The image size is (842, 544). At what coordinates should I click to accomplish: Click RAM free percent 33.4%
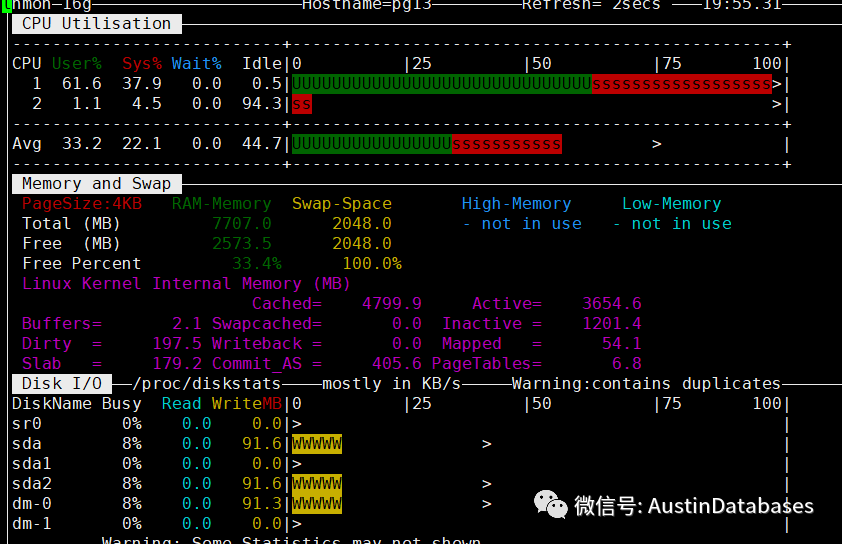click(x=257, y=264)
